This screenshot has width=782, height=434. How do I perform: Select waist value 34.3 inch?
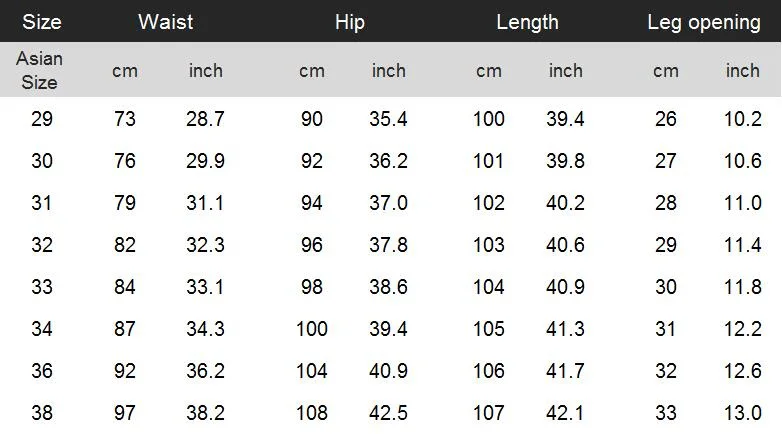tap(205, 329)
